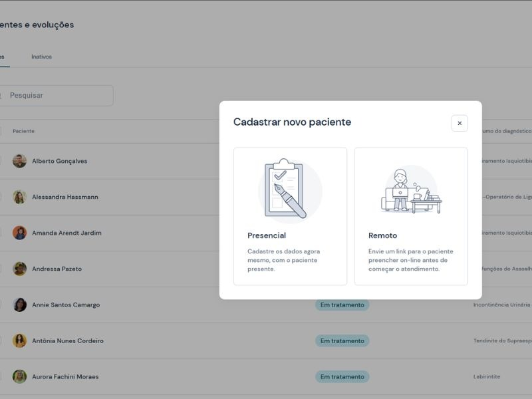The image size is (532, 399).
Task: Open Aurora Fachini Moraes avatar photo
Action: [19, 376]
